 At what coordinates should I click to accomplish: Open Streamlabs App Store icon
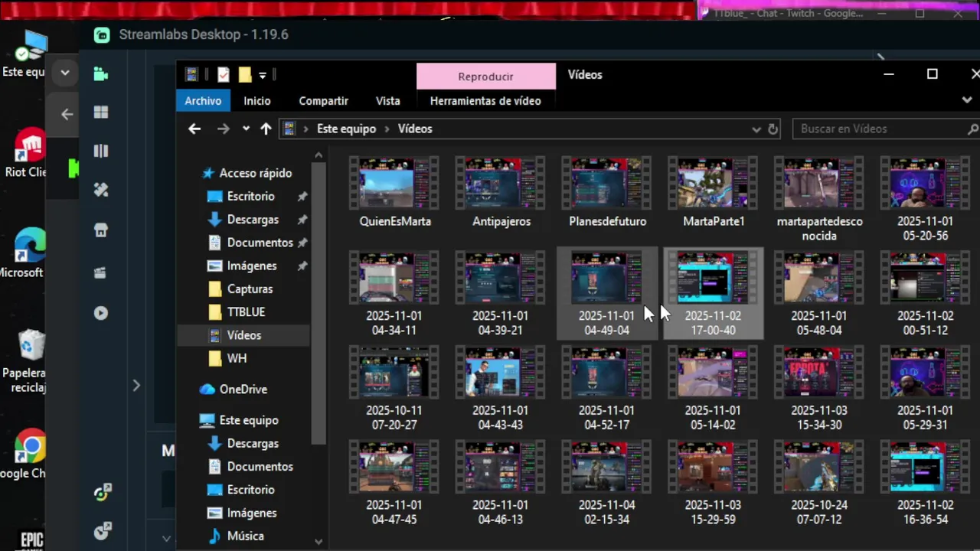pyautogui.click(x=100, y=230)
